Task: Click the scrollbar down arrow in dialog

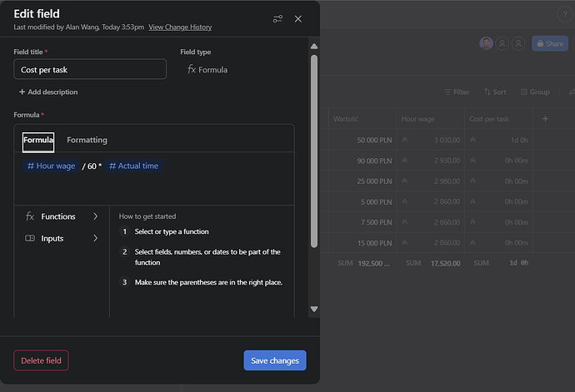Action: pyautogui.click(x=314, y=309)
